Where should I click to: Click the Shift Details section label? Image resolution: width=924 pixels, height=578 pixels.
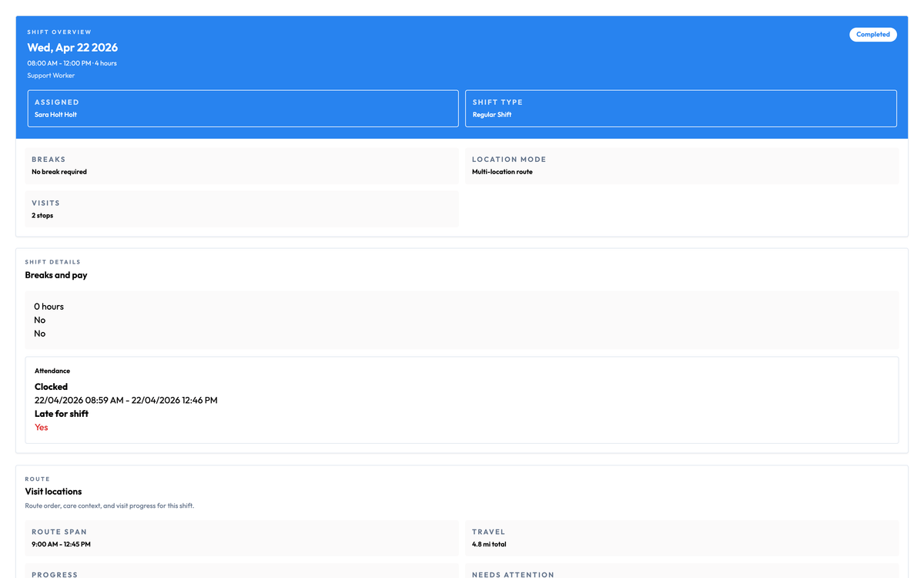pos(52,262)
